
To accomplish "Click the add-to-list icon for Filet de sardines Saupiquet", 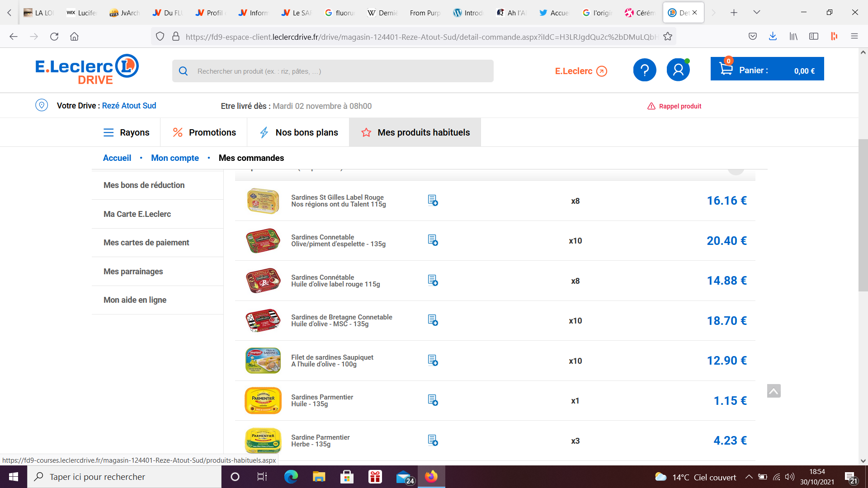I will [x=433, y=361].
